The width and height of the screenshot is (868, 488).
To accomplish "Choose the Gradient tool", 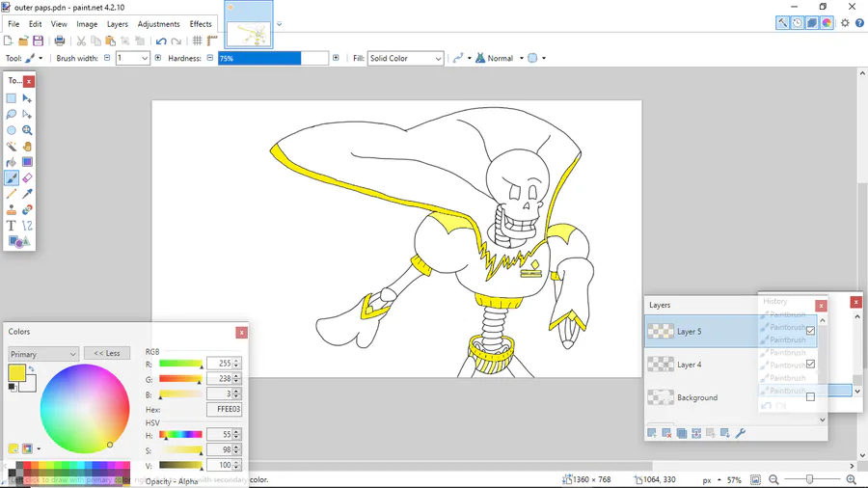I will click(x=27, y=162).
